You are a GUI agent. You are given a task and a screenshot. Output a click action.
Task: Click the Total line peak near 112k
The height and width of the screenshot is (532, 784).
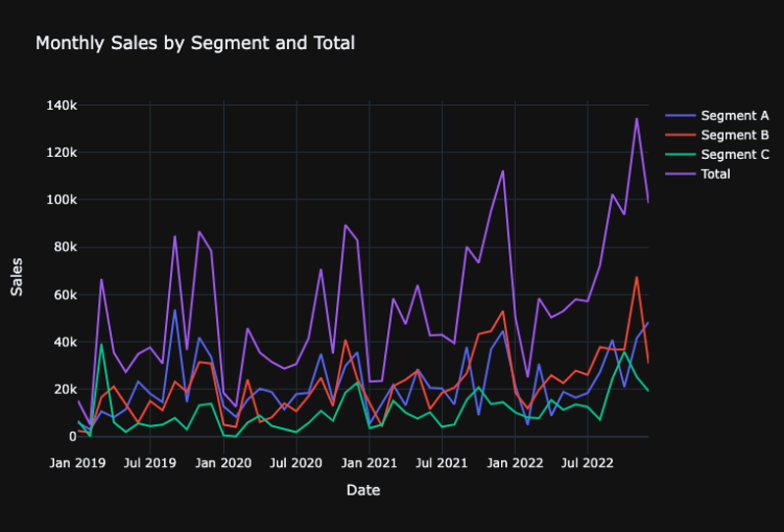tap(503, 171)
